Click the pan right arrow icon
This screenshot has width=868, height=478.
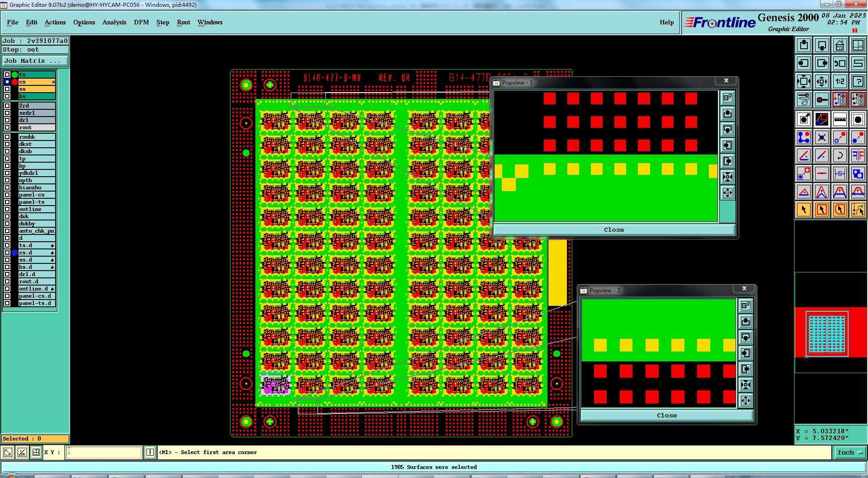pyautogui.click(x=822, y=63)
